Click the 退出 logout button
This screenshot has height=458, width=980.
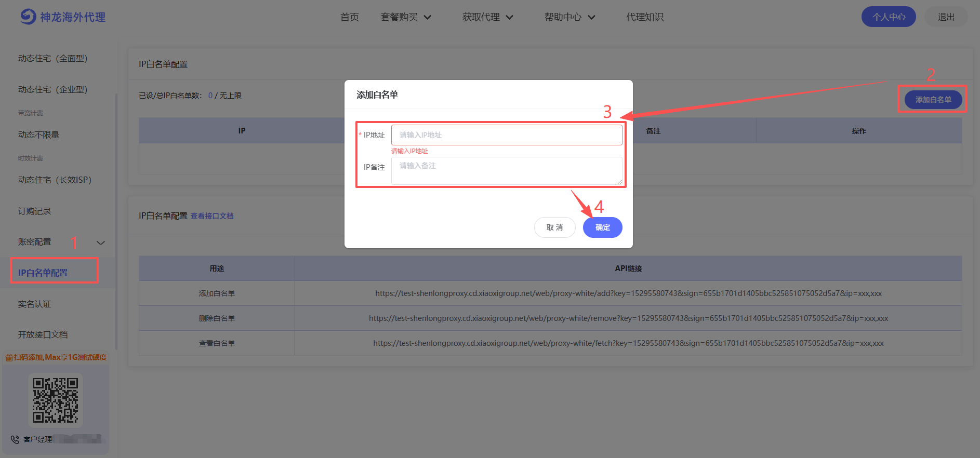click(946, 17)
